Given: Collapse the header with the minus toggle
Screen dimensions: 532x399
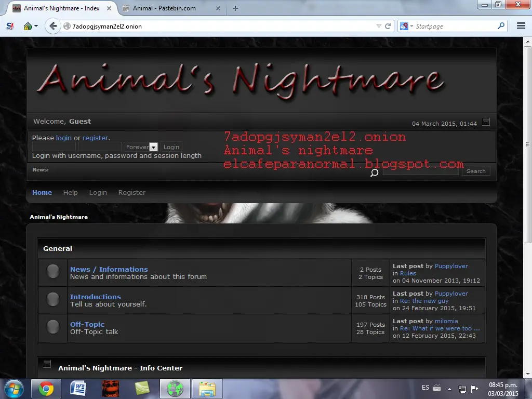Looking at the screenshot, I should click(486, 122).
